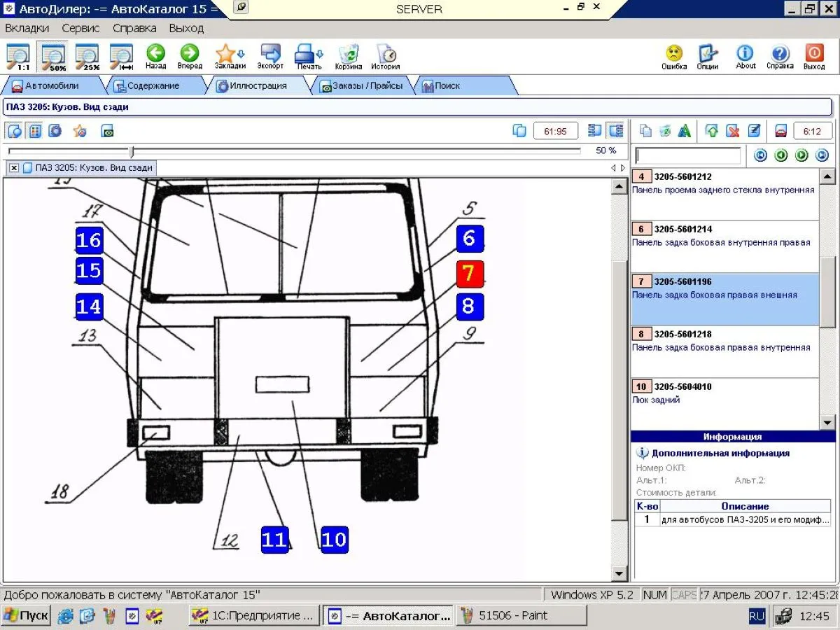
Task: Click star bookmark icon on illustration toolbar
Action: (80, 131)
